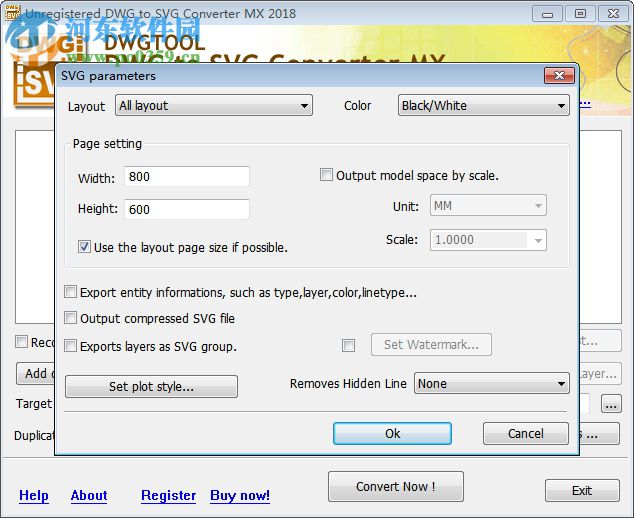This screenshot has height=518, width=634.
Task: Open the Removes Hidden Line dropdown
Action: coord(492,383)
